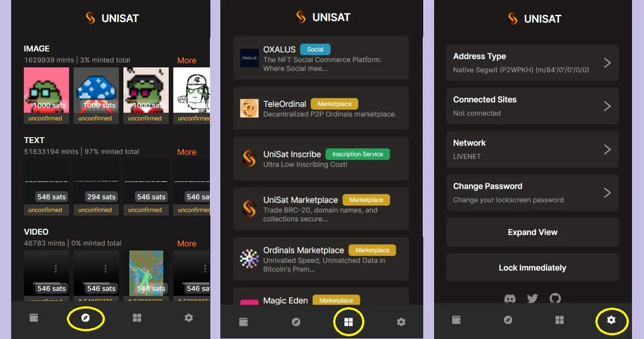Open wallet tab icon in right screen
The width and height of the screenshot is (644, 339).
(x=456, y=320)
